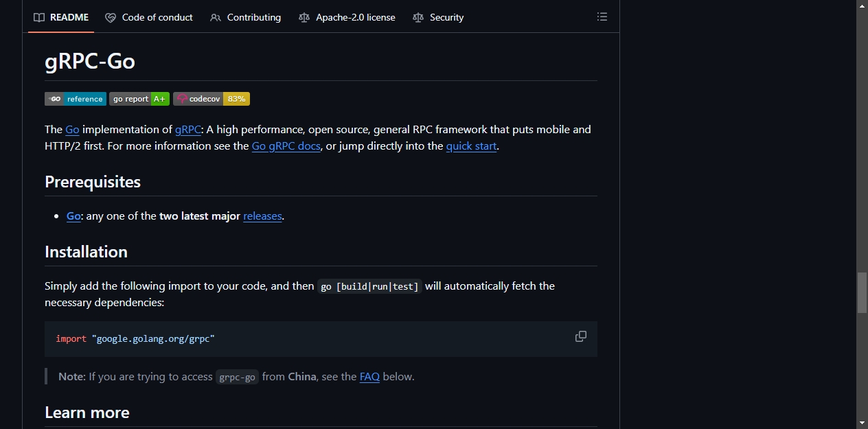Open the README outline menu icon
Image resolution: width=868 pixels, height=429 pixels.
(602, 16)
